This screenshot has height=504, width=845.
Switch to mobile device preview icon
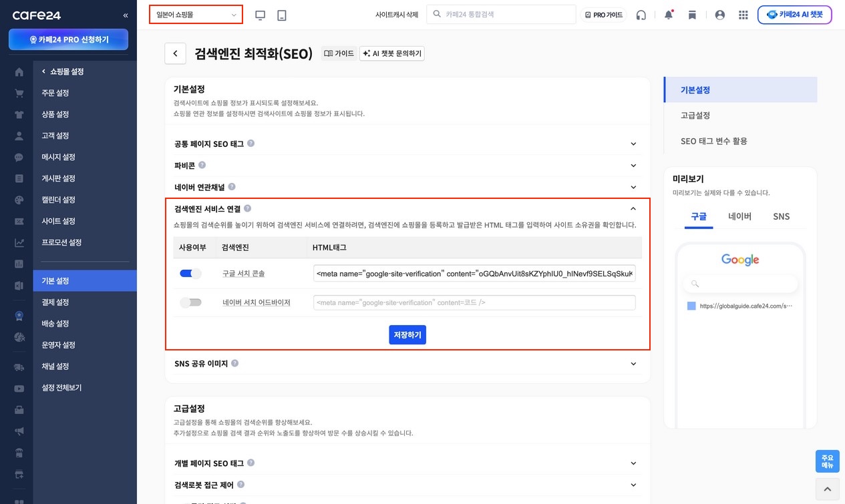[282, 15]
